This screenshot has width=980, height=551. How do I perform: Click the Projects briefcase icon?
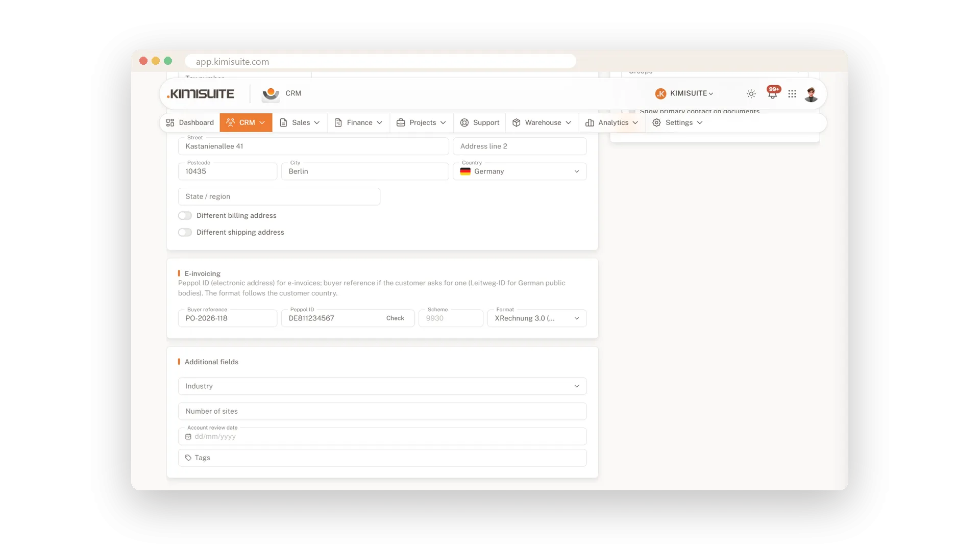[x=401, y=123]
